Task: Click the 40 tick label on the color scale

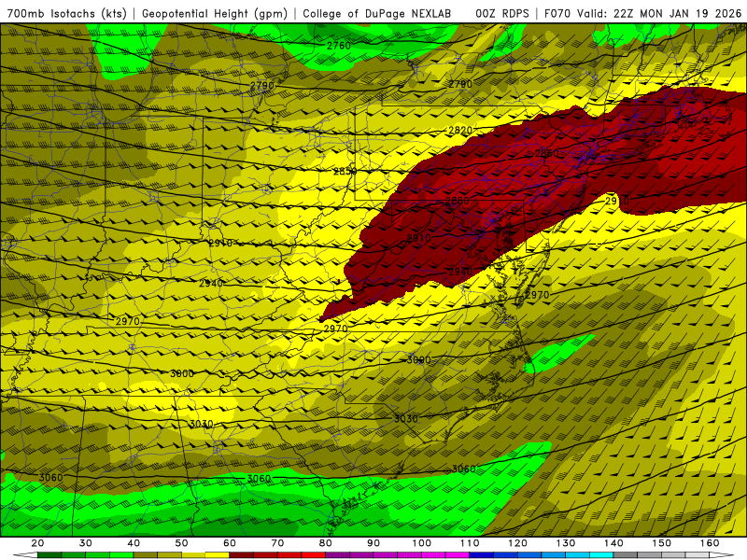Action: [x=134, y=543]
